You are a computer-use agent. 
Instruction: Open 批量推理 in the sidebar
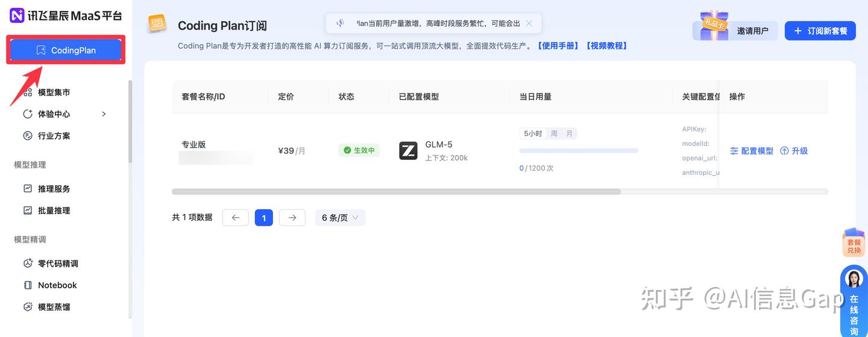coord(54,210)
